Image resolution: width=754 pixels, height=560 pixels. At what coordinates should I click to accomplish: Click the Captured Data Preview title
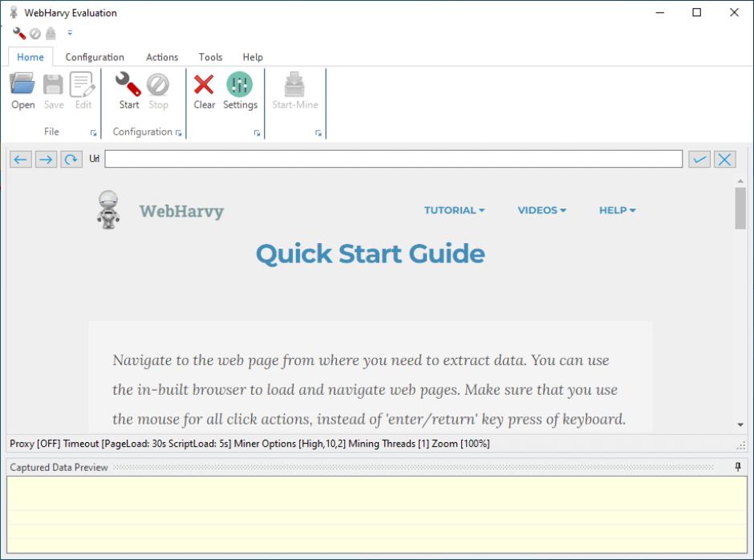(59, 467)
